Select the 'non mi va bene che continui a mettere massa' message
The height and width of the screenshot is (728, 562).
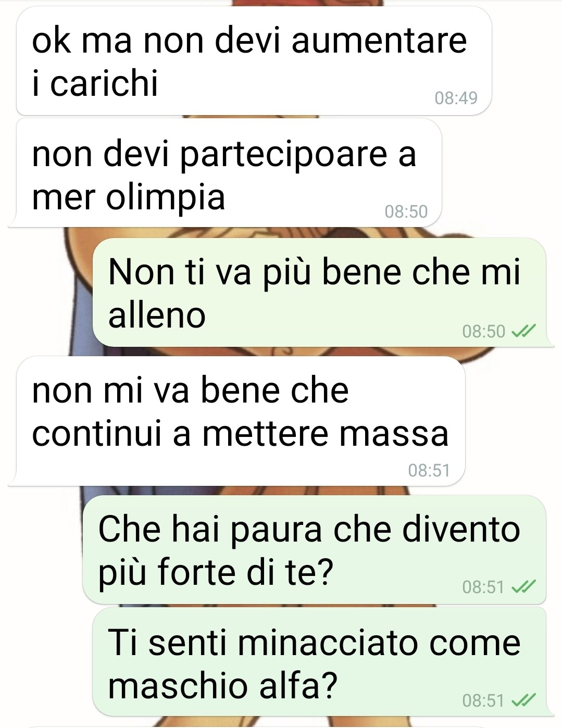(x=241, y=421)
